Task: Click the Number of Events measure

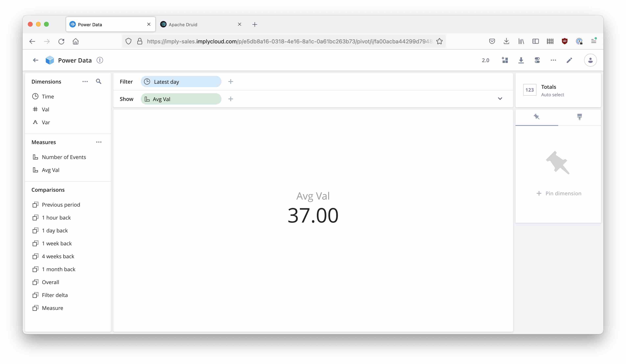Action: (64, 157)
